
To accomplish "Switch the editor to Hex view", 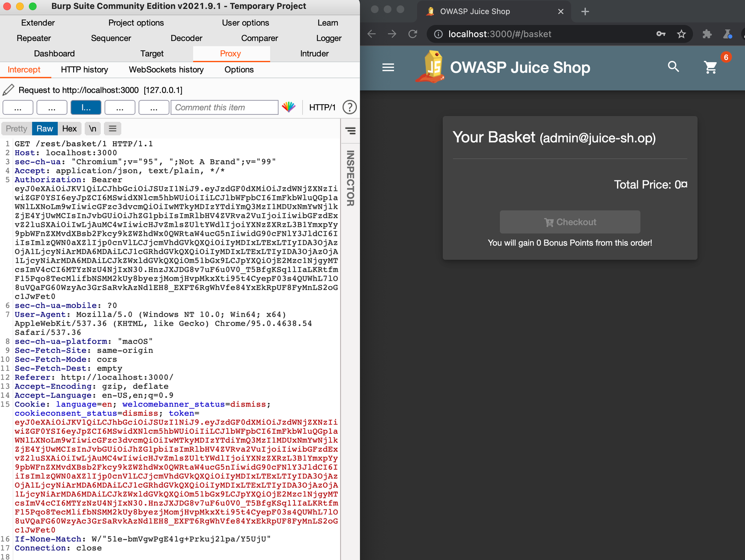I will (69, 128).
